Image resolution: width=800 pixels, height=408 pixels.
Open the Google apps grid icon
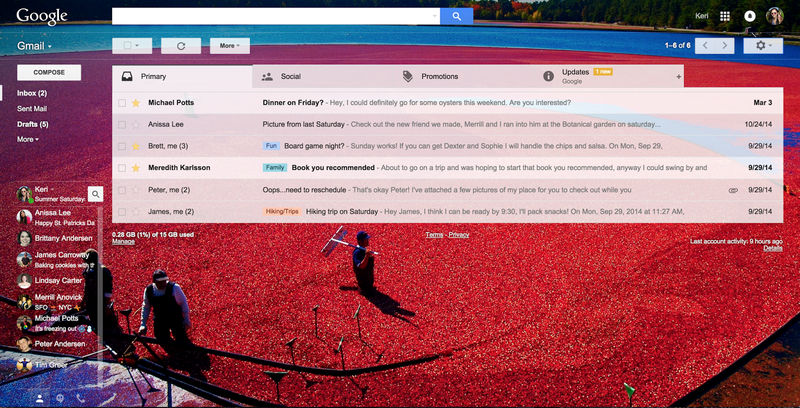pyautogui.click(x=724, y=16)
